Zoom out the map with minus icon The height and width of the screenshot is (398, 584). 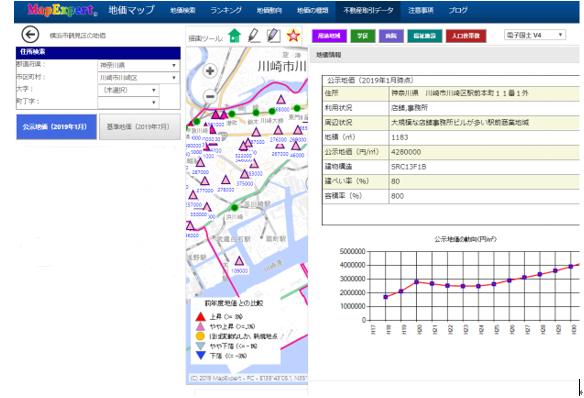coord(210,96)
